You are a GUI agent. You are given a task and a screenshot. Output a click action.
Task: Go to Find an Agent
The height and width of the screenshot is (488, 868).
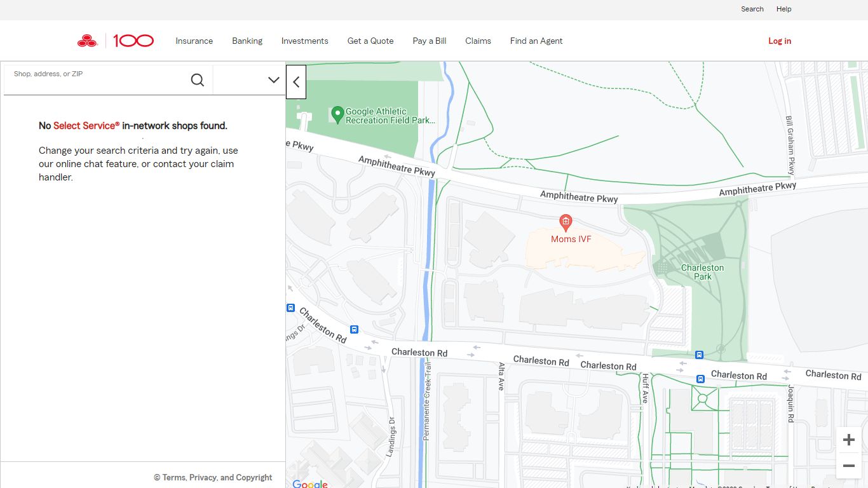pyautogui.click(x=536, y=41)
